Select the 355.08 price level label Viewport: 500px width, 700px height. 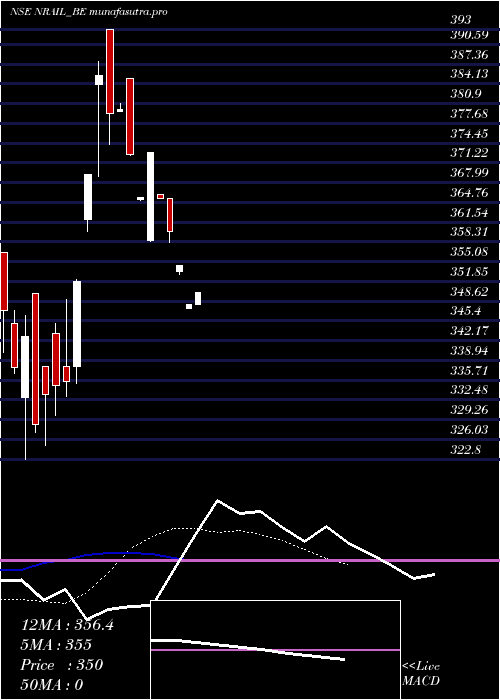pos(469,251)
